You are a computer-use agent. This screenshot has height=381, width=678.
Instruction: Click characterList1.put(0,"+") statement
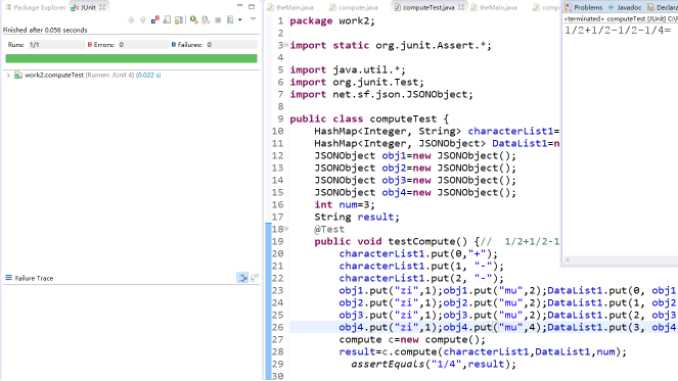(x=418, y=253)
